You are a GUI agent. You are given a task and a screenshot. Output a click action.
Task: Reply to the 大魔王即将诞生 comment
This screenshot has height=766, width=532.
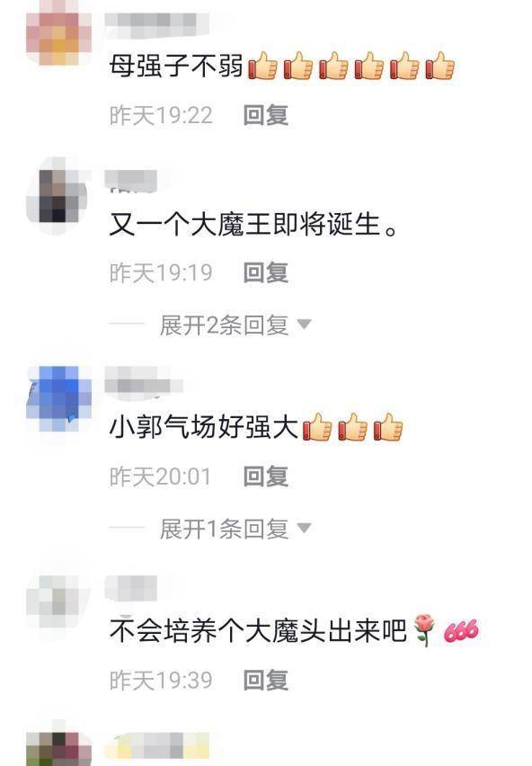point(265,272)
